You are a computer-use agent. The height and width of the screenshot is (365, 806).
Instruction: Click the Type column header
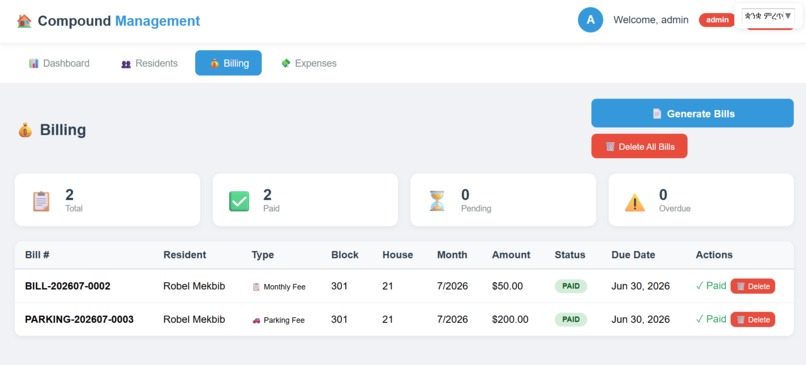(x=263, y=255)
